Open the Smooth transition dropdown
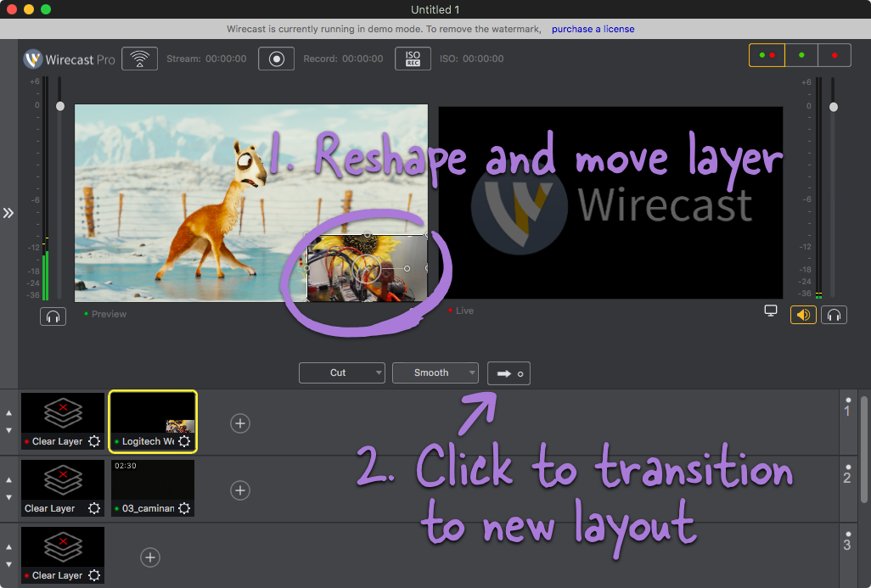The width and height of the screenshot is (871, 588). point(435,372)
